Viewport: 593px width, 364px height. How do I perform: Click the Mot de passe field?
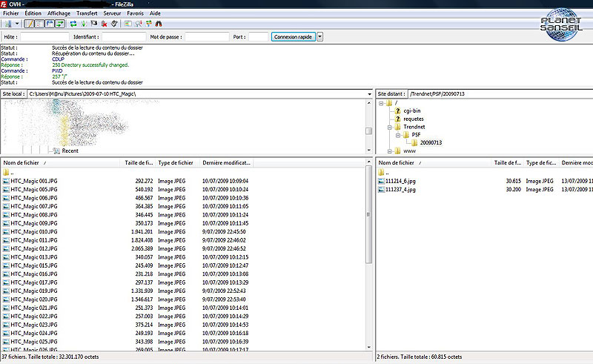coord(207,37)
